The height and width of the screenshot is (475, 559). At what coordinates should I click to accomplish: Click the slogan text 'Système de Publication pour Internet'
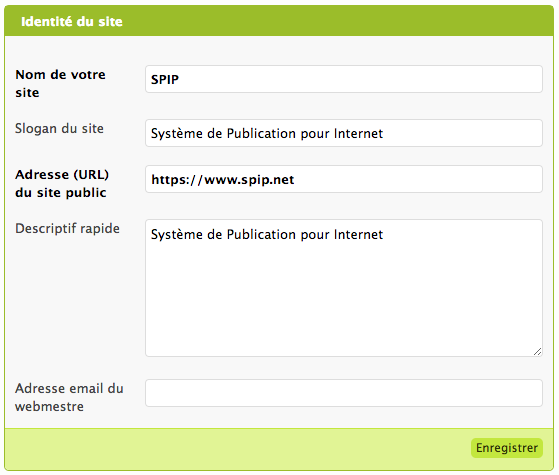click(267, 134)
